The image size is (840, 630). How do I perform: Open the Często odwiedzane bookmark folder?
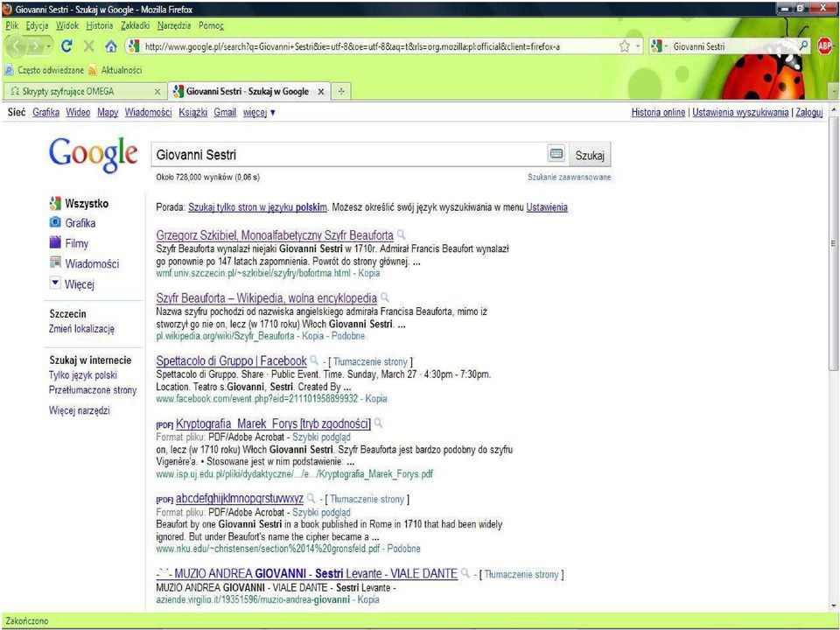tap(45, 70)
